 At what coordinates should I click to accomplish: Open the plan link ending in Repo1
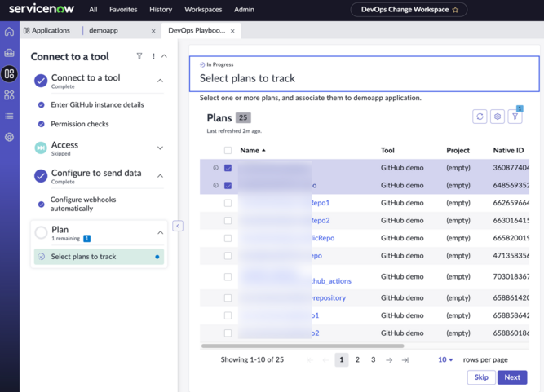tap(320, 203)
